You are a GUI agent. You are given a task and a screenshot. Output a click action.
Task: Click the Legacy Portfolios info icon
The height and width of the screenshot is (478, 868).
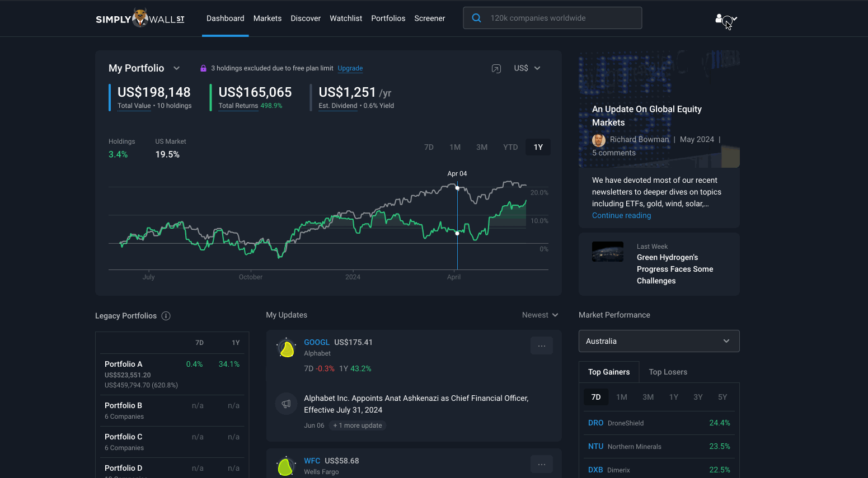[x=166, y=316]
